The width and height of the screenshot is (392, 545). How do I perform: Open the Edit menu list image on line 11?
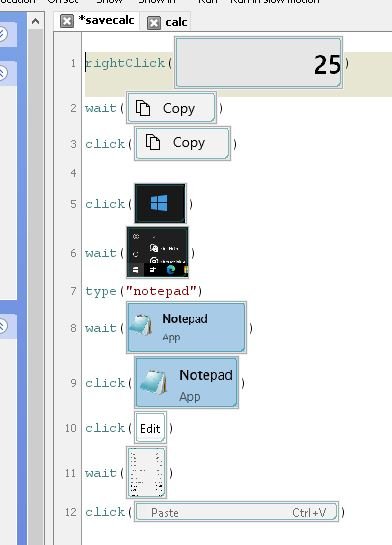146,472
